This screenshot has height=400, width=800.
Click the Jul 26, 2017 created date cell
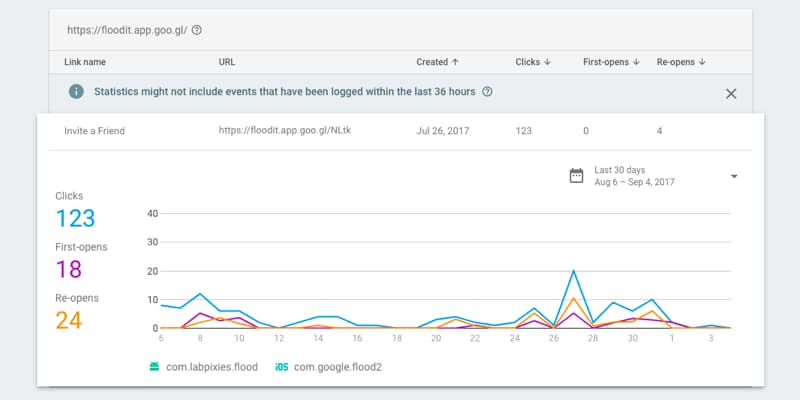442,131
